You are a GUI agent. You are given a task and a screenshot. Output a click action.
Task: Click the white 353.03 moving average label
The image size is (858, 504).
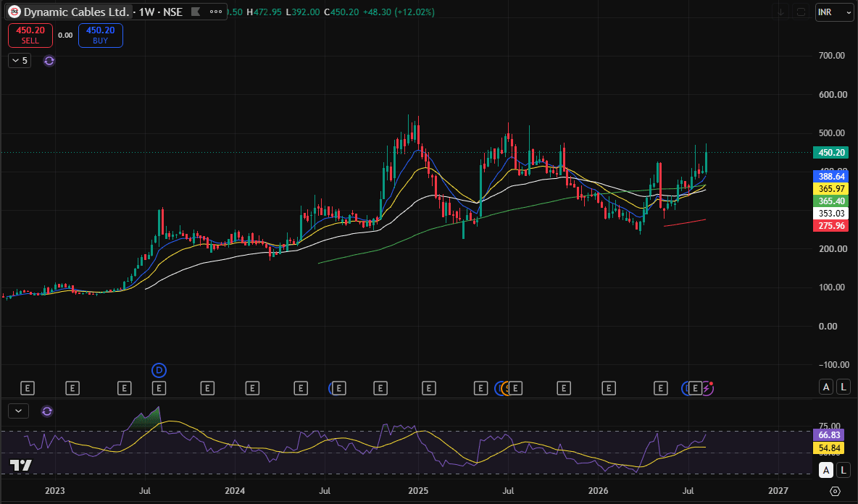pos(831,213)
